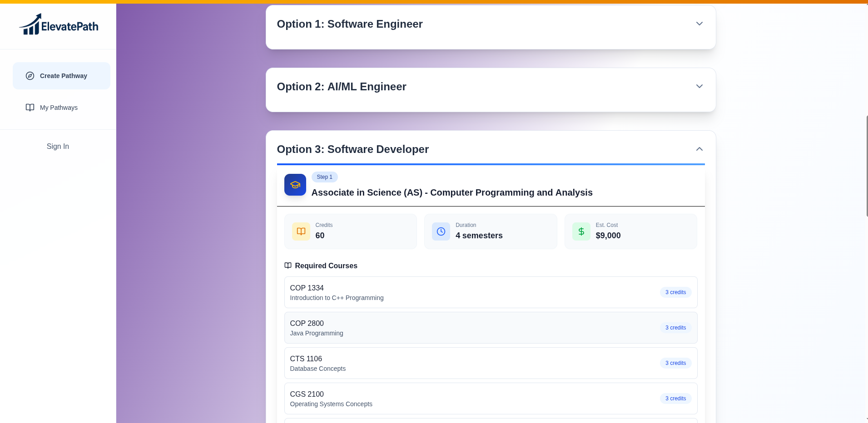Click the 3 credits badge for CGS 2100

675,398
